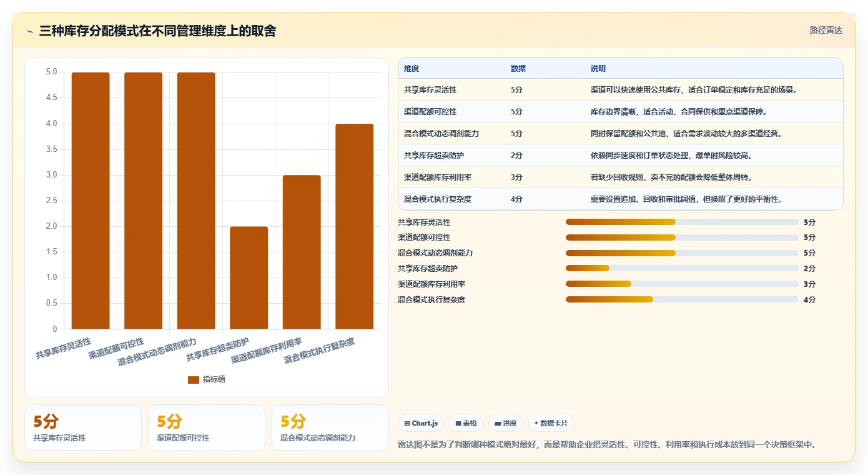This screenshot has height=475, width=868.
Task: Select the 混合模式执行复杂度 table row cell
Action: pyautogui.click(x=438, y=199)
